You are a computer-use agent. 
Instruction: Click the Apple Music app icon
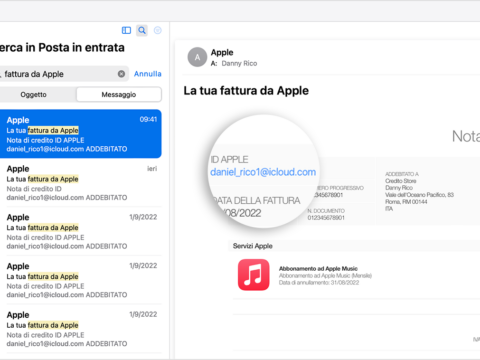coord(254,275)
